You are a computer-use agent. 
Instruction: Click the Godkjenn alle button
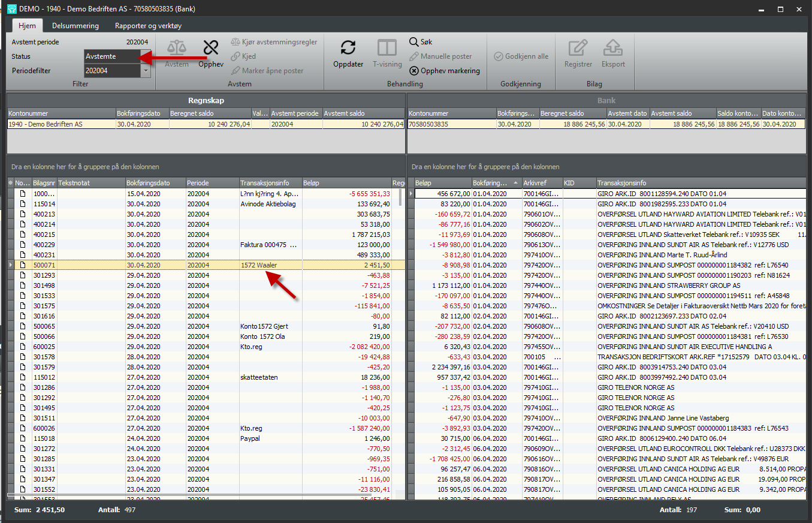[521, 56]
